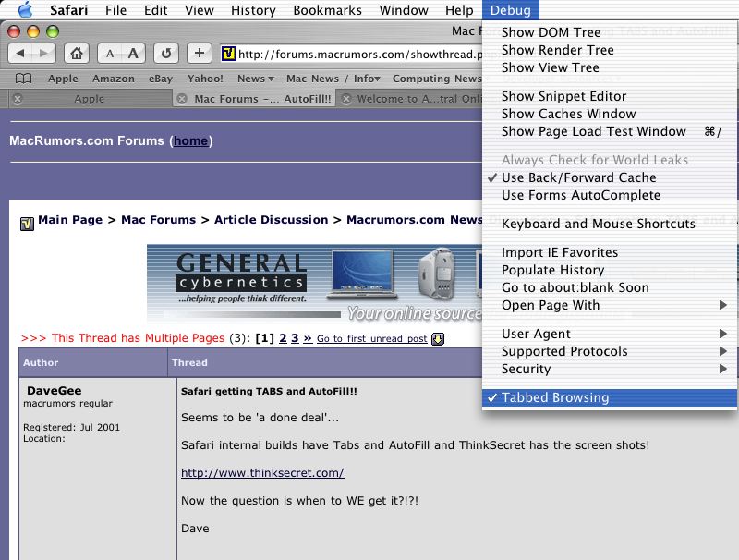Open the bookmarks library book icon

click(24, 79)
